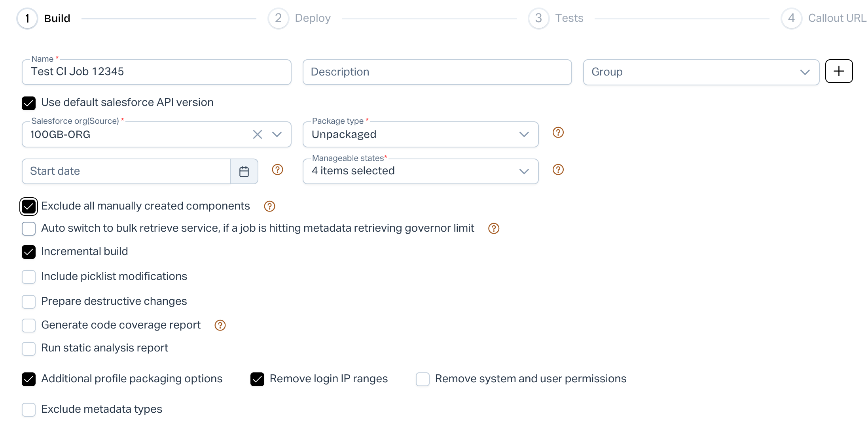Uncheck the Incremental build checkbox

29,252
